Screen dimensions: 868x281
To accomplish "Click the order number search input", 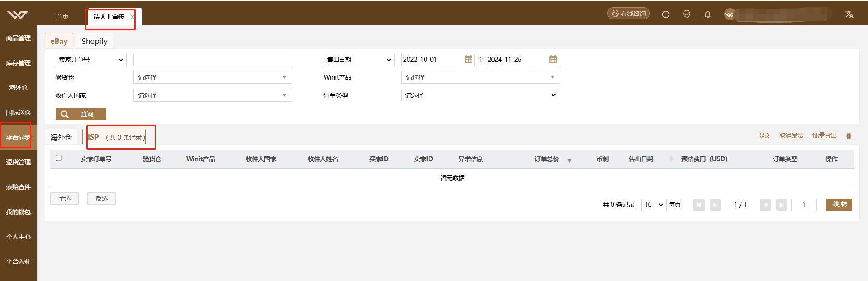I will (x=212, y=60).
